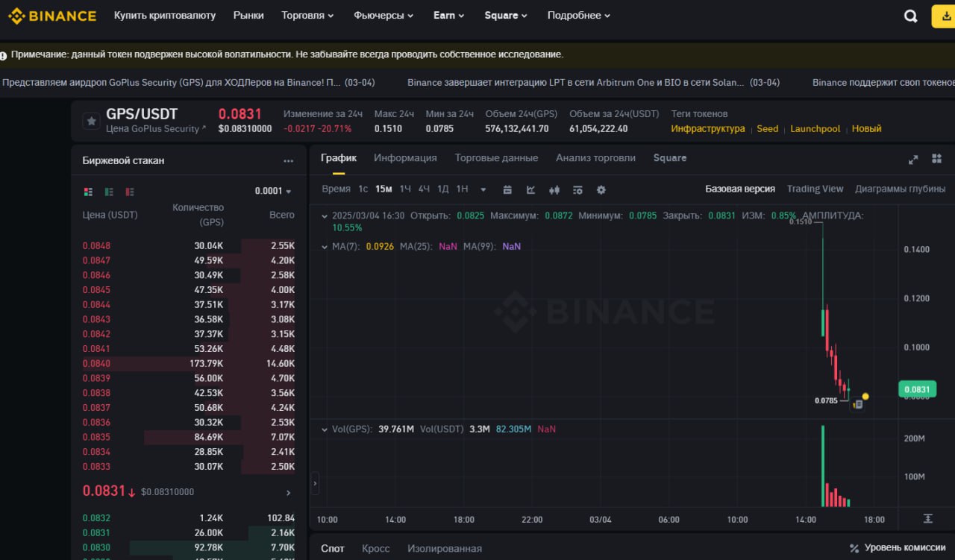Select Диаграммы глубины chart mode
Viewport: 955px width, 560px height.
(900, 189)
